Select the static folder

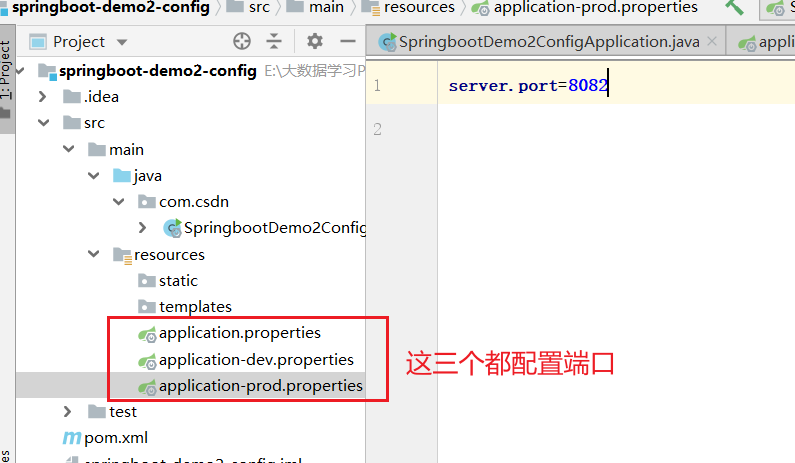[178, 280]
